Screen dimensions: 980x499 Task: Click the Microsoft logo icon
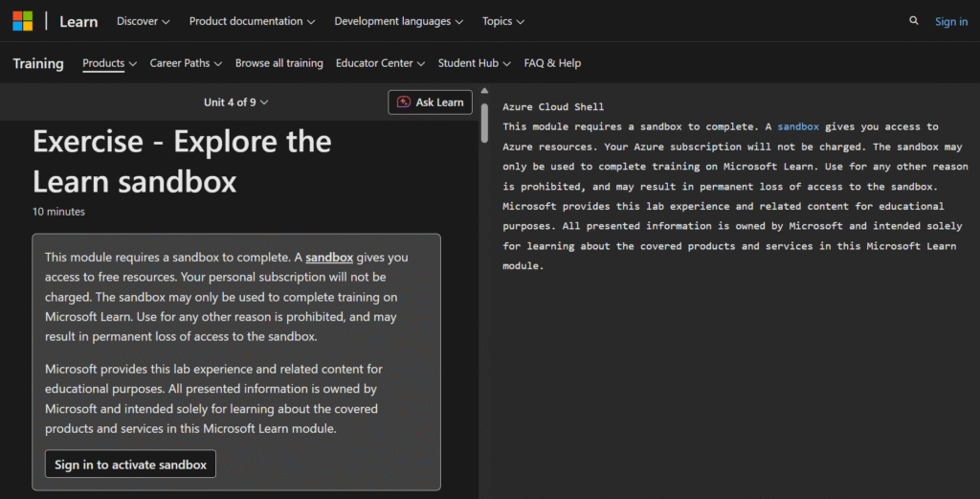click(x=23, y=21)
